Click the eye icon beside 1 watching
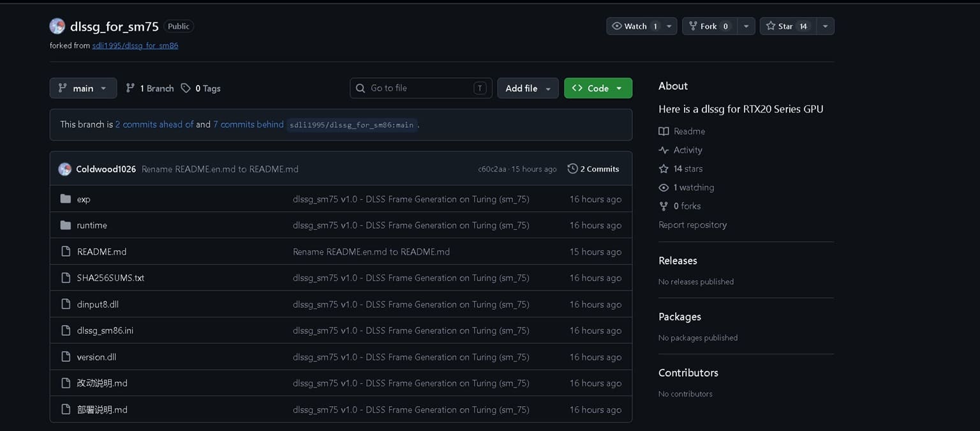Screen dimensions: 980x431 click(664, 188)
